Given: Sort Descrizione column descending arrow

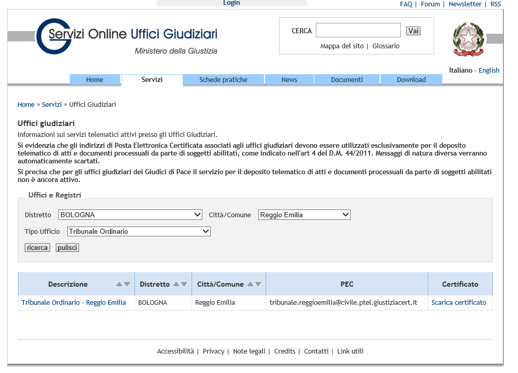Looking at the screenshot, I should click(127, 284).
